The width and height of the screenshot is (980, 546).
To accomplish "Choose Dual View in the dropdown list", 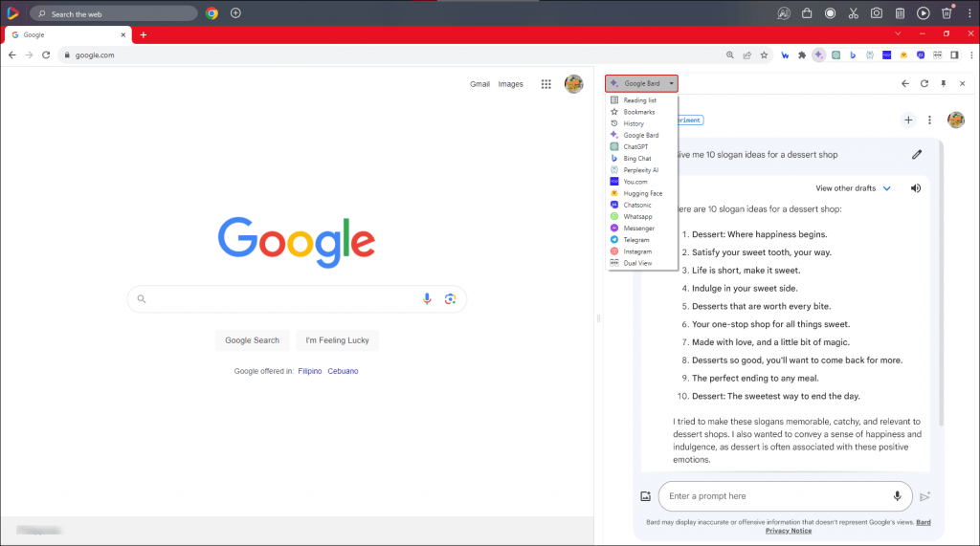I will 637,263.
